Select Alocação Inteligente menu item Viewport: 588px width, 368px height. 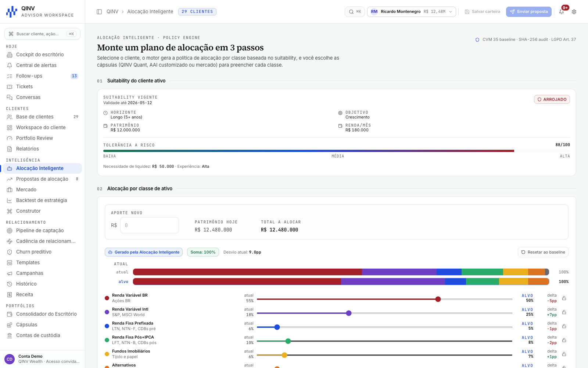pos(42,168)
